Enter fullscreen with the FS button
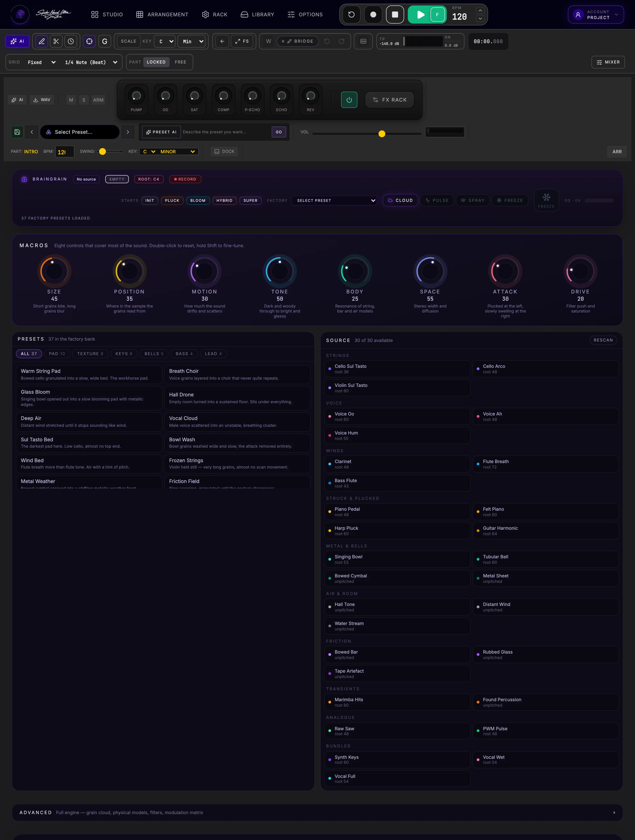 coord(242,42)
